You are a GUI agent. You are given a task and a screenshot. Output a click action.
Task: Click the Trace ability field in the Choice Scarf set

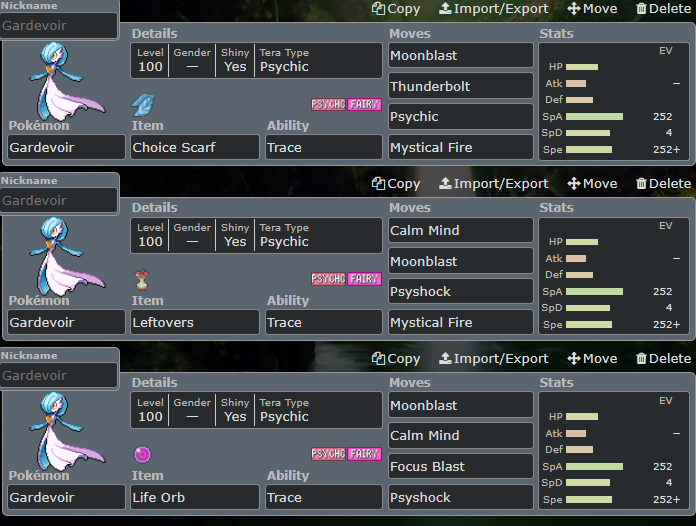pos(324,147)
